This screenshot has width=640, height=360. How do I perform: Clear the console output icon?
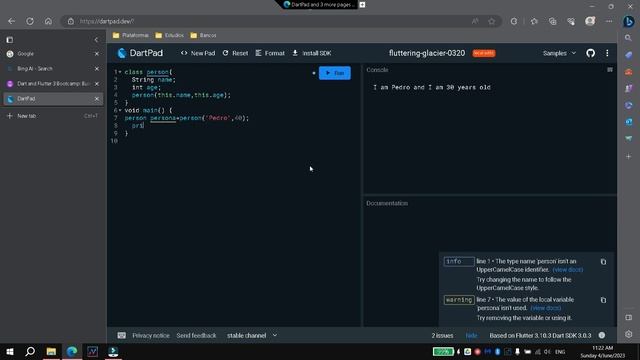point(610,70)
